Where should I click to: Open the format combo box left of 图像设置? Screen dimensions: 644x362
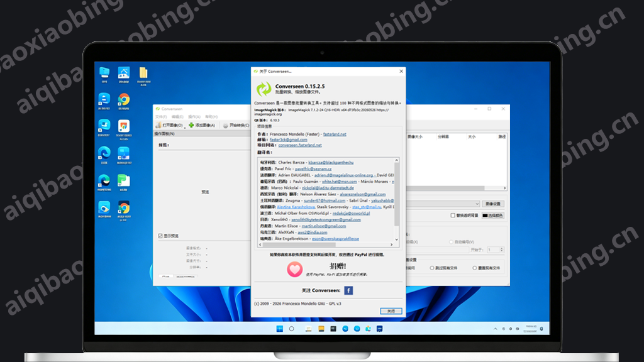click(x=443, y=204)
